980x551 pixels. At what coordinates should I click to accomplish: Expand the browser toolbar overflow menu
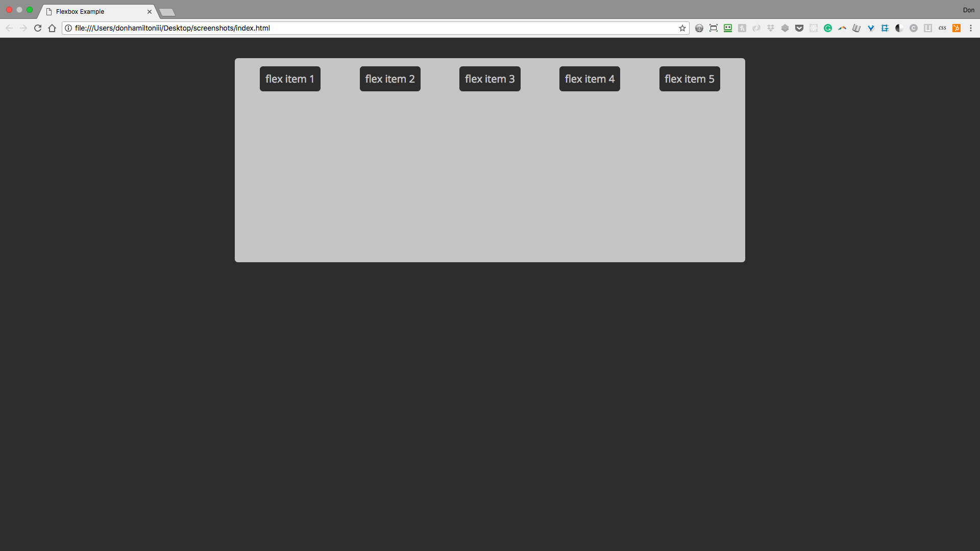(971, 28)
